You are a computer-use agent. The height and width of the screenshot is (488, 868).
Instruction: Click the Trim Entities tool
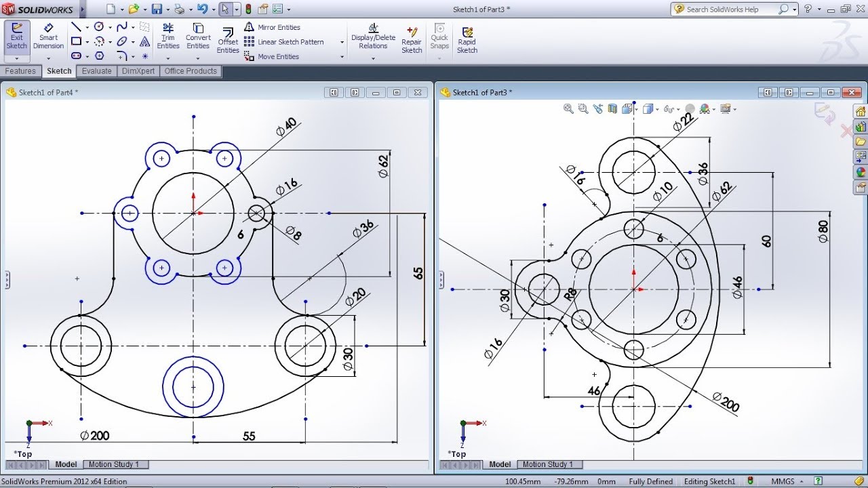coord(168,39)
